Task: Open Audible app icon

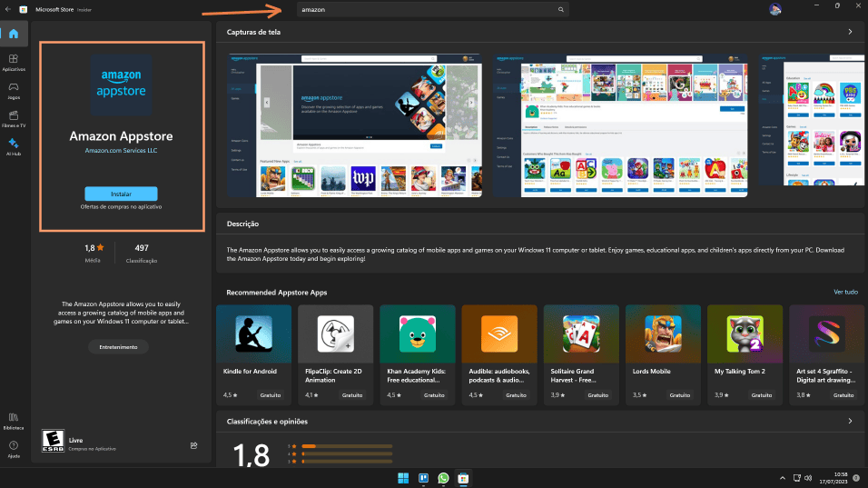Action: pyautogui.click(x=499, y=334)
